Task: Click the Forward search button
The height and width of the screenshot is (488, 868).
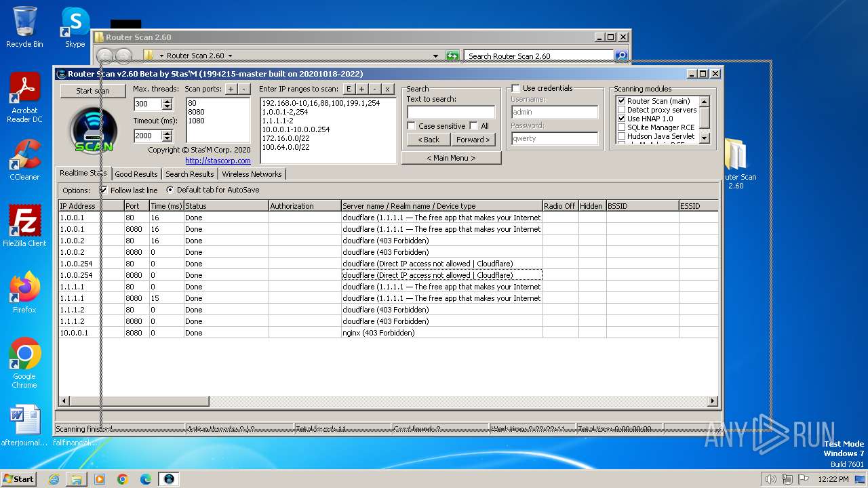Action: pos(473,140)
